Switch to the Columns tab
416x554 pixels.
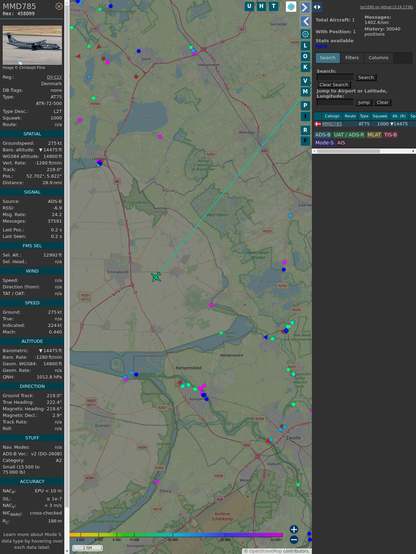pyautogui.click(x=378, y=58)
